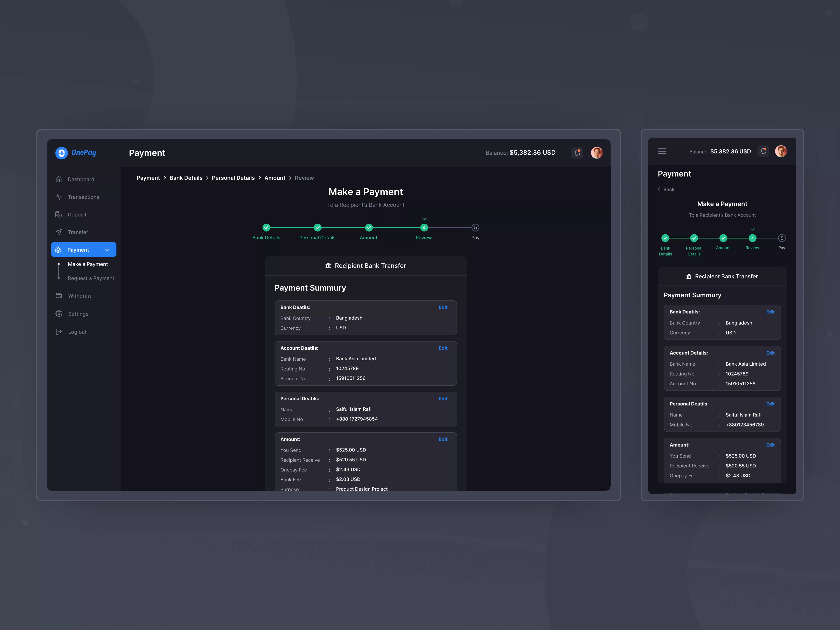Screen dimensions: 840x630
Task: Click step 5 Pay circle in desktop stepper
Action: click(475, 227)
